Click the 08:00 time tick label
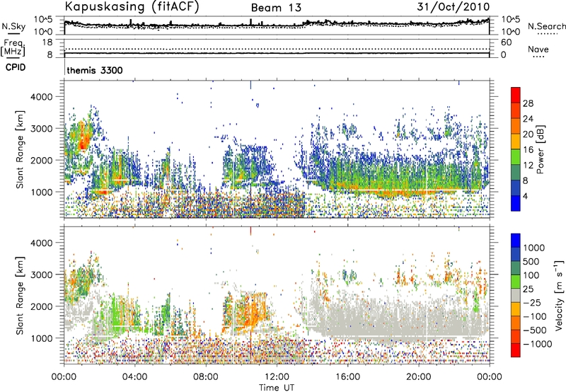Image resolution: width=566 pixels, height=392 pixels. point(206,377)
